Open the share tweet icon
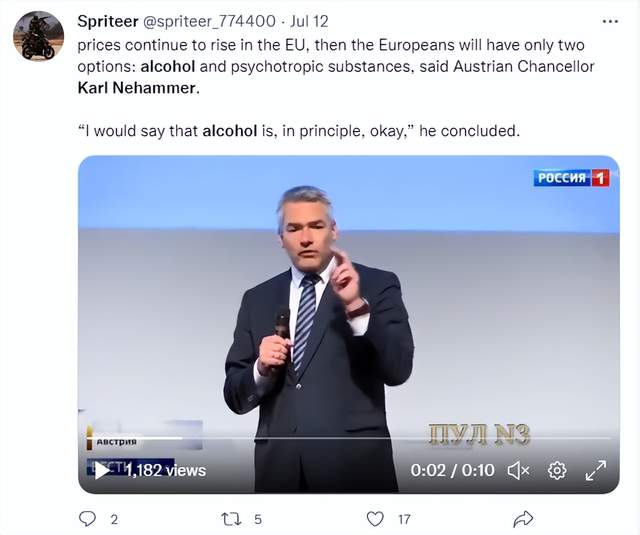 coord(522,519)
